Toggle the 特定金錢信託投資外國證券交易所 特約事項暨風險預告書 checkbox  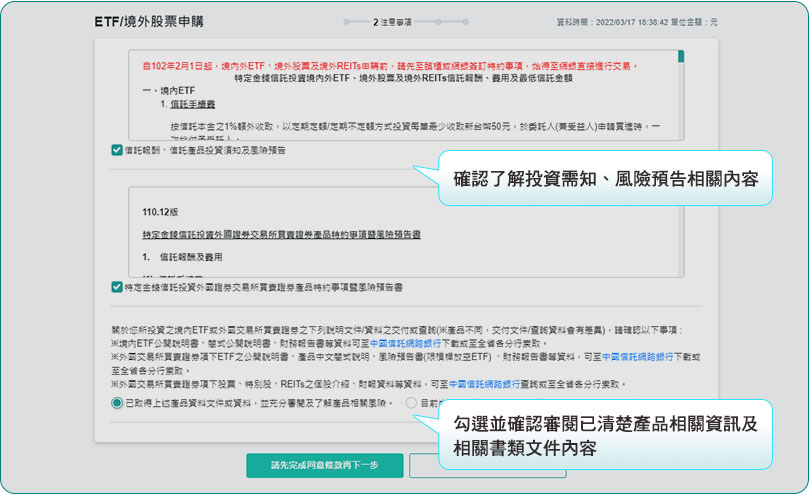pyautogui.click(x=117, y=287)
